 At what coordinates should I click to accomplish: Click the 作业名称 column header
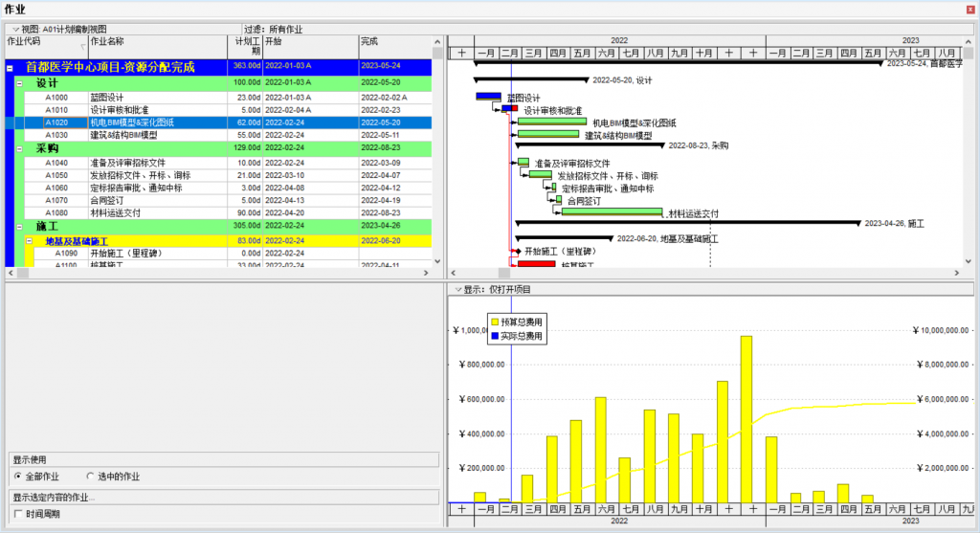point(158,46)
